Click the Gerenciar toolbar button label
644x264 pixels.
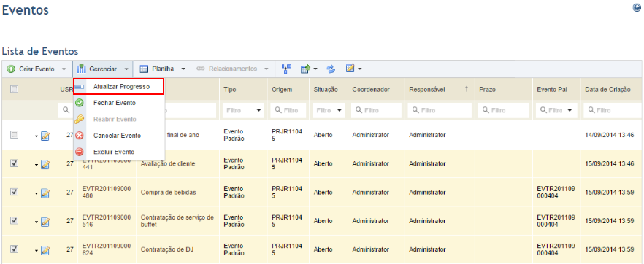103,69
